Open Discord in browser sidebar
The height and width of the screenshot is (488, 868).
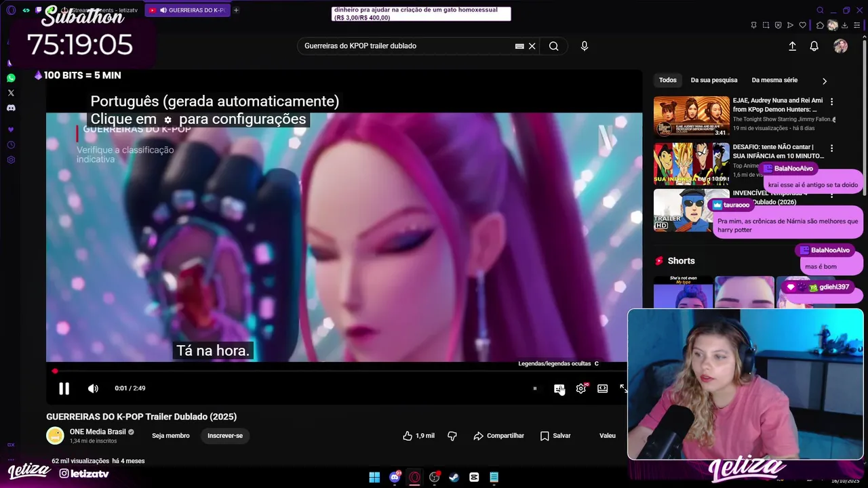point(11,108)
